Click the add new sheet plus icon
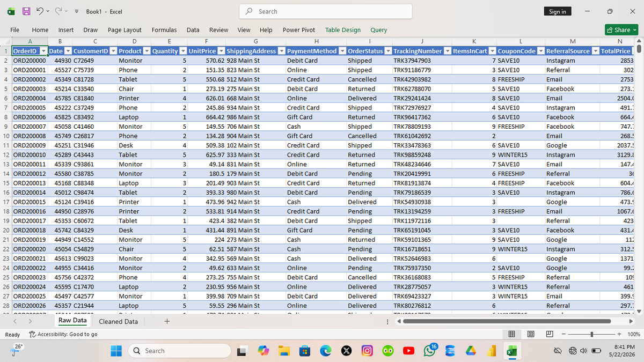 click(167, 321)
